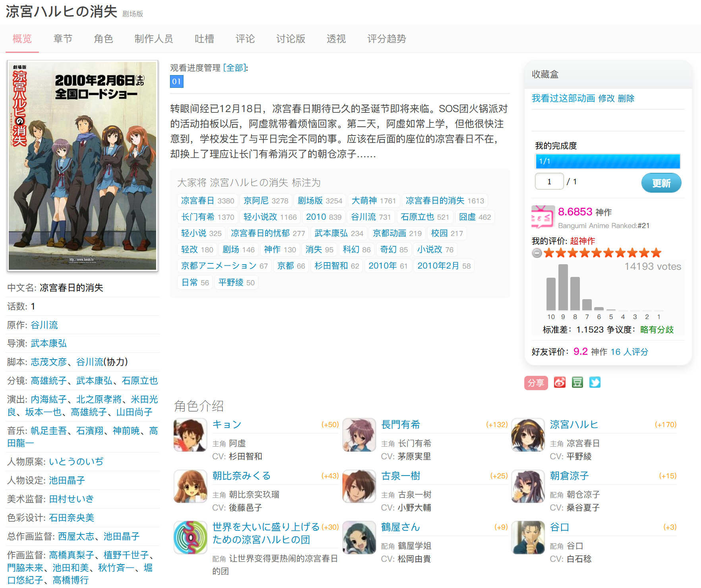Open 西屋太志 chief animation director link
The width and height of the screenshot is (701, 588).
(76, 536)
